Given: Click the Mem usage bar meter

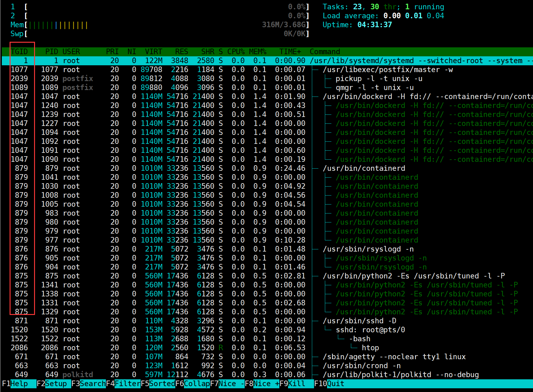Looking at the screenshot, I should [160, 25].
